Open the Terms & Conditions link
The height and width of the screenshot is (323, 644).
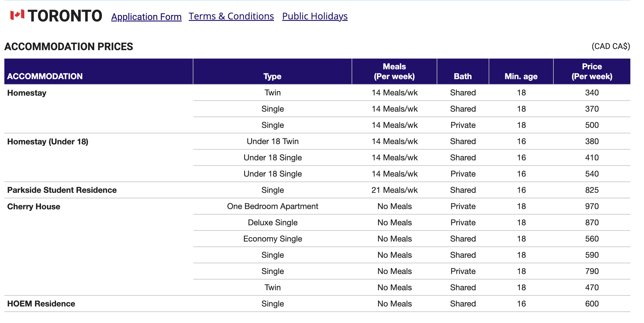(x=231, y=16)
